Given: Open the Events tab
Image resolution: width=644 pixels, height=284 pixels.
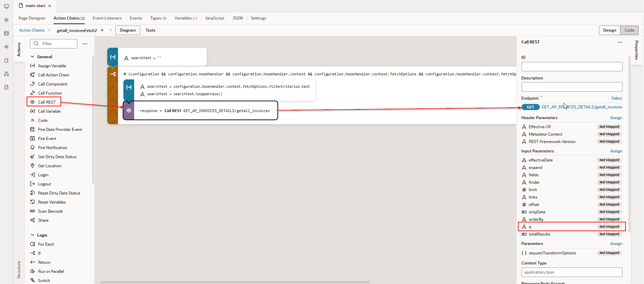Looking at the screenshot, I should point(136,18).
